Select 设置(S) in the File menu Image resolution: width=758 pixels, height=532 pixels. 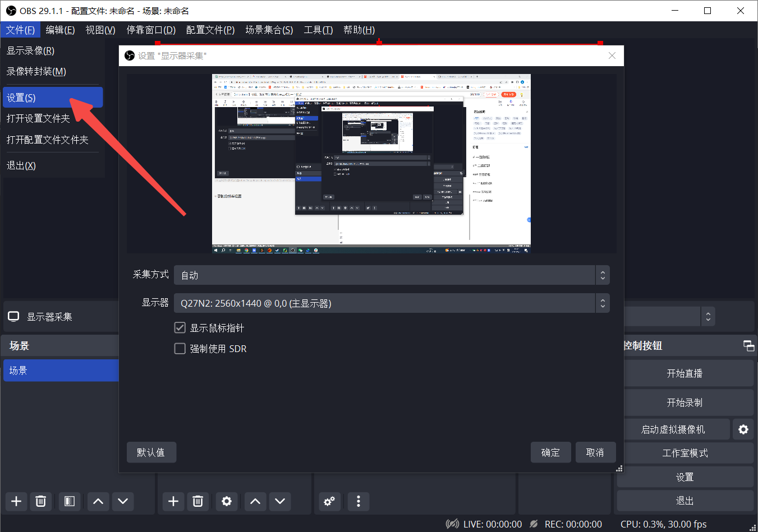click(53, 98)
